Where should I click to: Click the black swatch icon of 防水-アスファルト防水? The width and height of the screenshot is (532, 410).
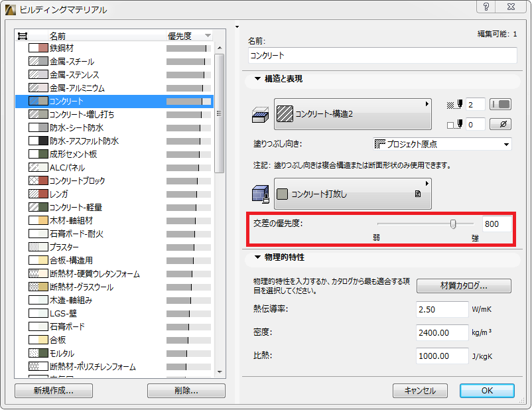pyautogui.click(x=43, y=141)
